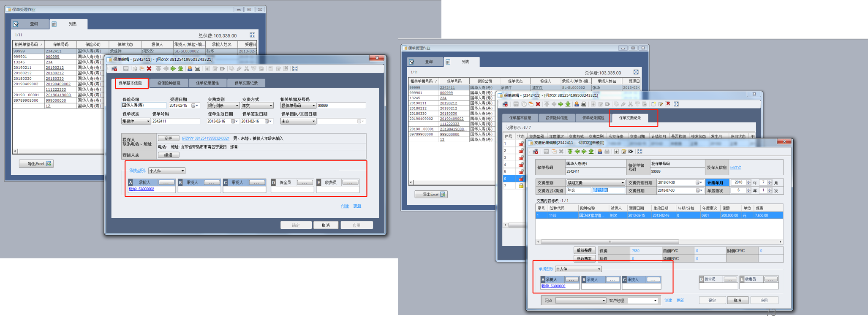Open the 保单状态 dropdown showing 承保件

(148, 121)
